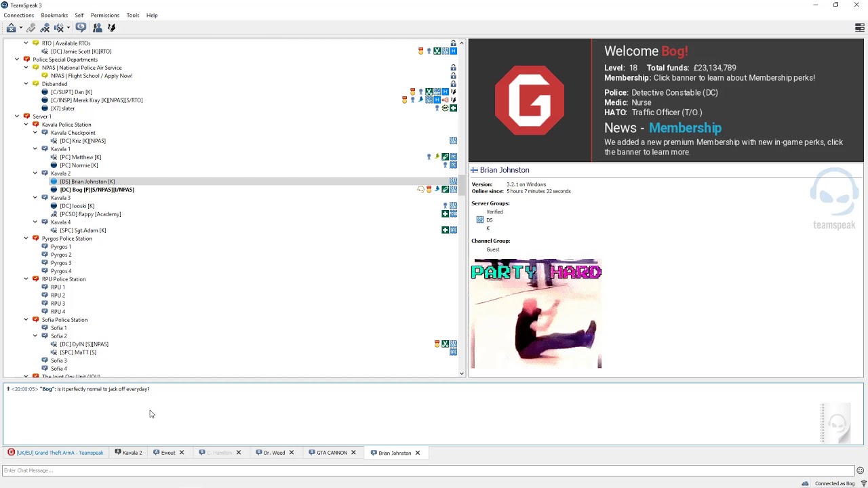Select channel NPAS Flight School / Apply Now!
Screen dimensions: 868x488
click(92, 76)
